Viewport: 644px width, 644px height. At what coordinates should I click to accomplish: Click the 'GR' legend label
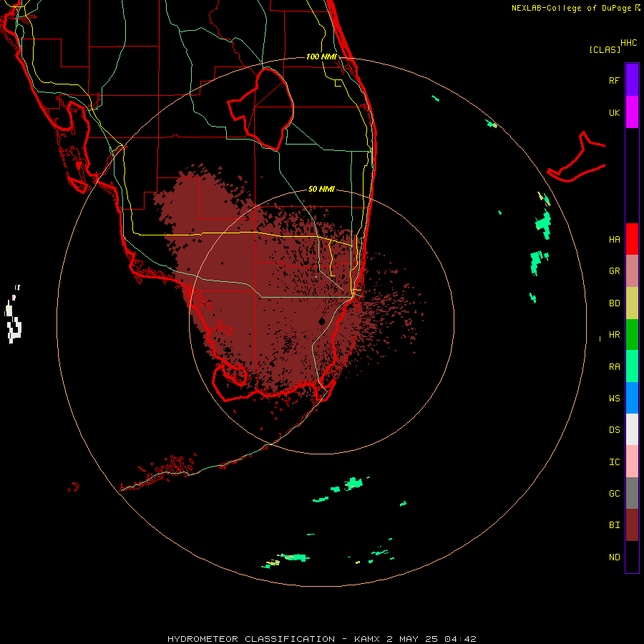(x=615, y=271)
